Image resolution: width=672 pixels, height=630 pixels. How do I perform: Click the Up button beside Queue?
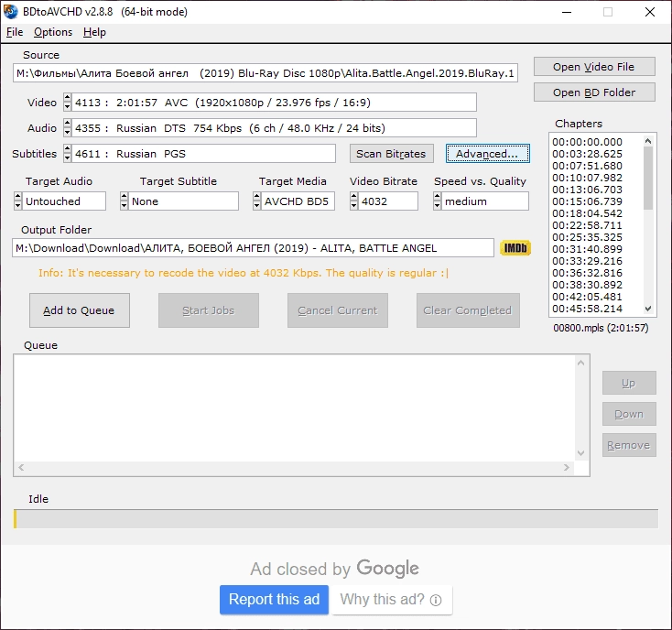tap(629, 383)
